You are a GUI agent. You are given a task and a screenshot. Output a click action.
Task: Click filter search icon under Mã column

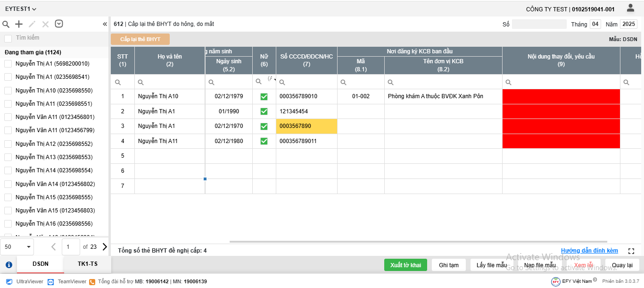pyautogui.click(x=343, y=82)
